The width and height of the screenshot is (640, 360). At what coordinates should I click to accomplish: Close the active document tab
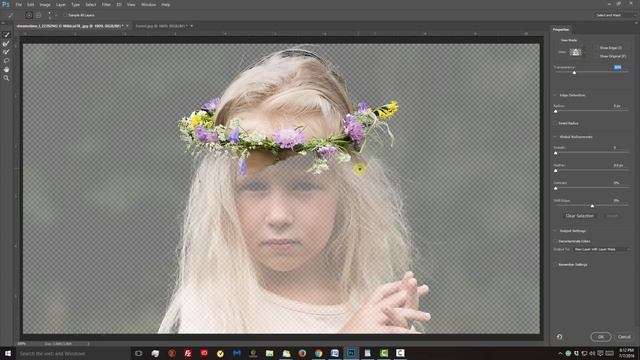(x=127, y=26)
